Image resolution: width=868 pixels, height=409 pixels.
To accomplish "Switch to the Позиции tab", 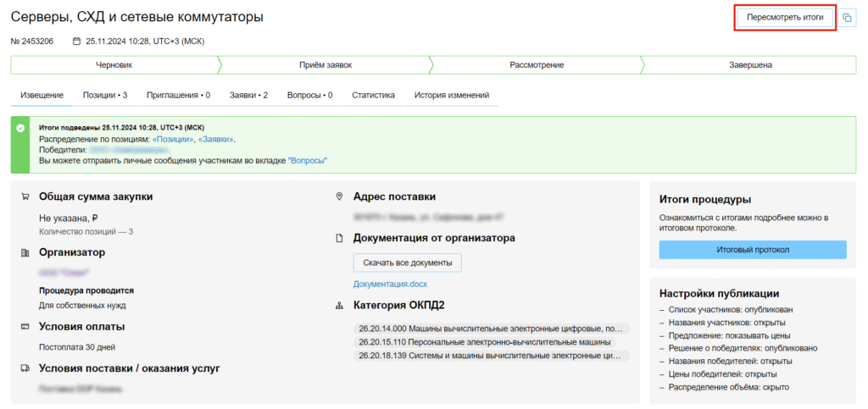I will pyautogui.click(x=104, y=96).
